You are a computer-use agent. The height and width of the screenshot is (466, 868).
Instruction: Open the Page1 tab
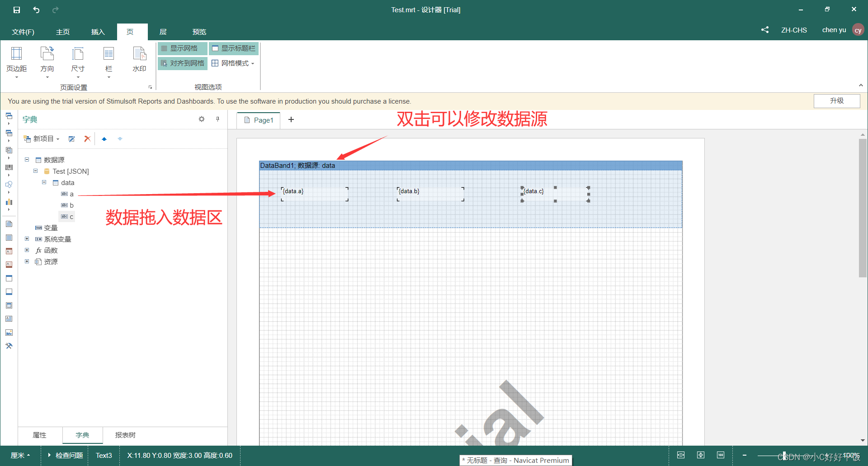[x=259, y=120]
